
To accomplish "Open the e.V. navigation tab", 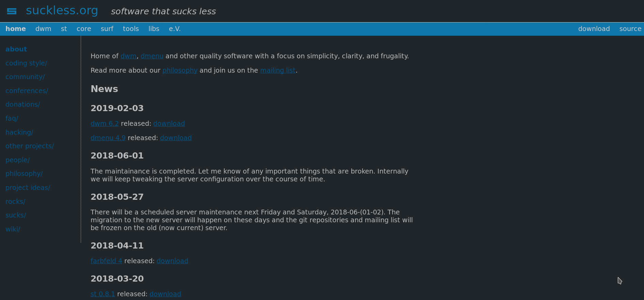I will click(x=175, y=29).
